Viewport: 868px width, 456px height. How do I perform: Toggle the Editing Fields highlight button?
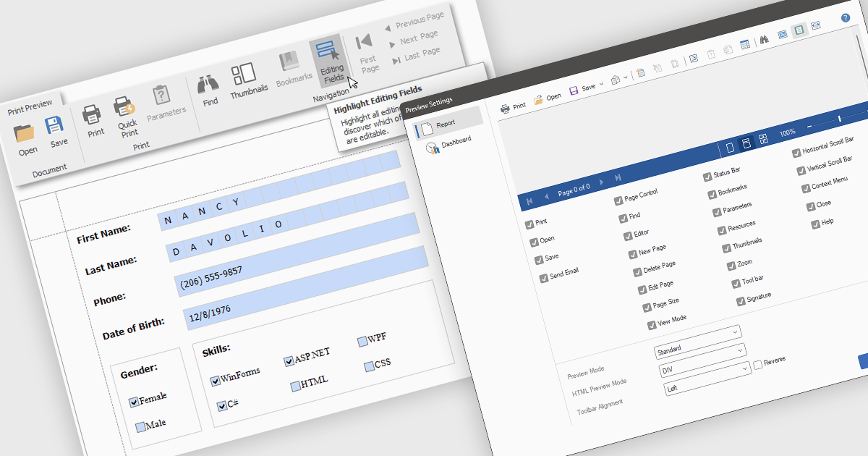click(327, 54)
